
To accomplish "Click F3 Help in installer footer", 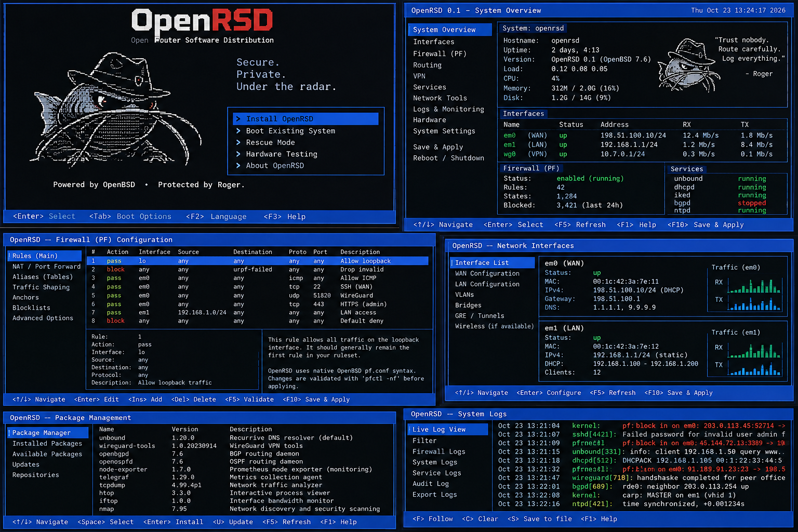I will click(285, 217).
